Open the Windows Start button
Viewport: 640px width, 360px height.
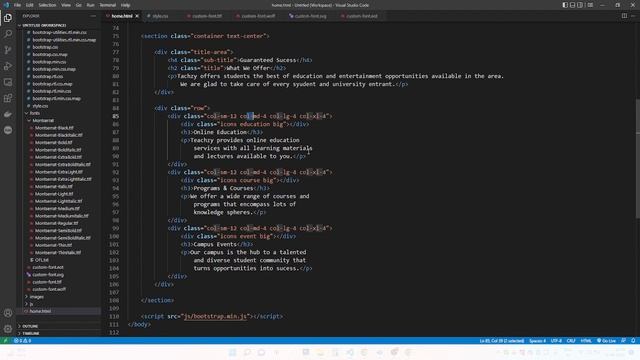pyautogui.click(x=233, y=352)
